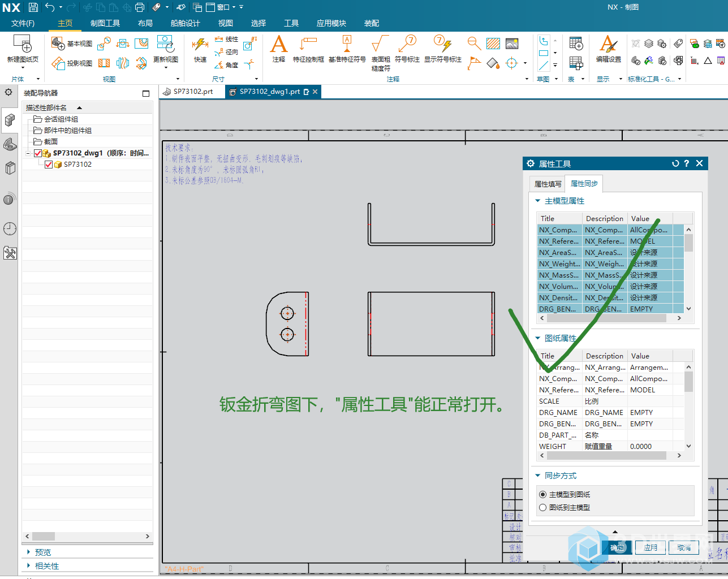728x579 pixels.
Task: Collapse the SP73102_dwg1 tree node
Action: 28,153
